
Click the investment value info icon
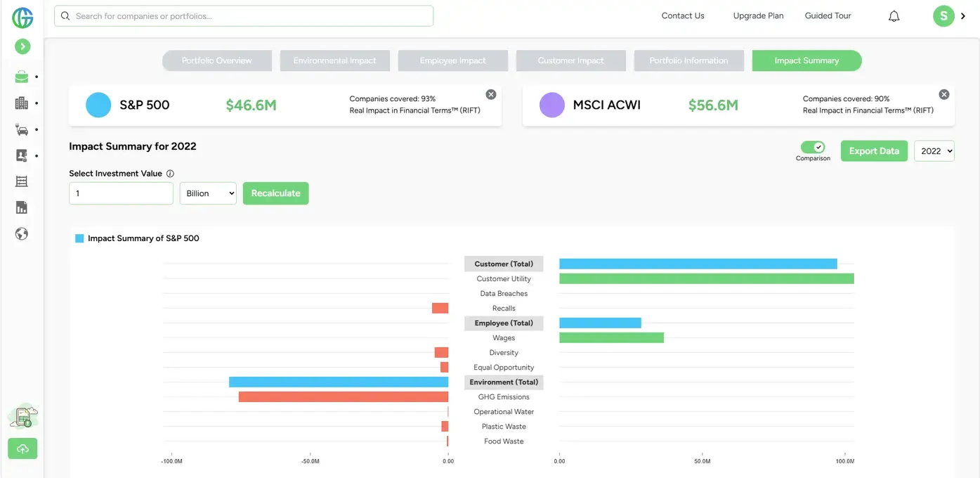(x=170, y=174)
